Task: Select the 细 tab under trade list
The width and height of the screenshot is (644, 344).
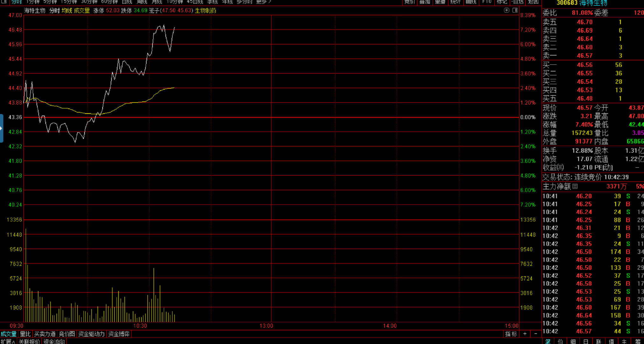Action: [573, 341]
